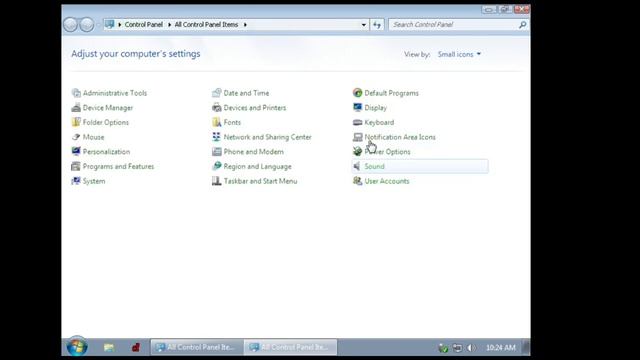The height and width of the screenshot is (360, 640).
Task: Click the Mouse icon
Action: 76,137
